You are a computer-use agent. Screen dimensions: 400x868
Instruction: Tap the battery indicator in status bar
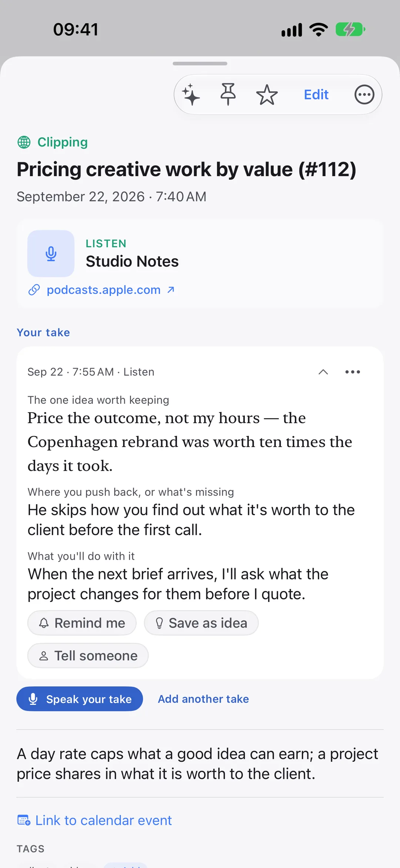(x=350, y=29)
